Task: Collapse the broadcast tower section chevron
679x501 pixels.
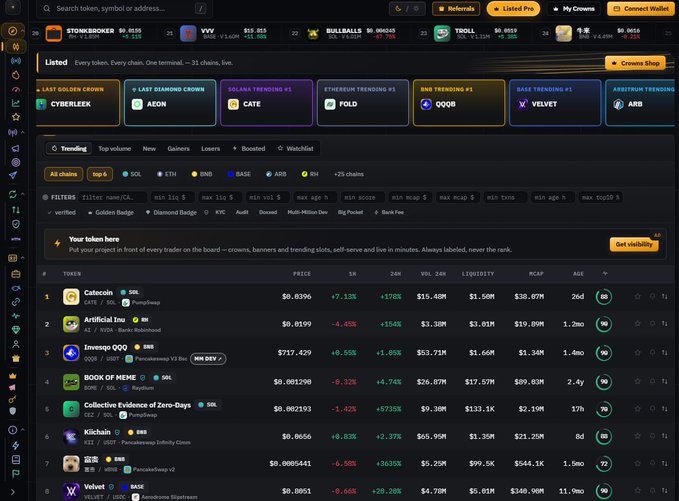Action: [x=23, y=133]
